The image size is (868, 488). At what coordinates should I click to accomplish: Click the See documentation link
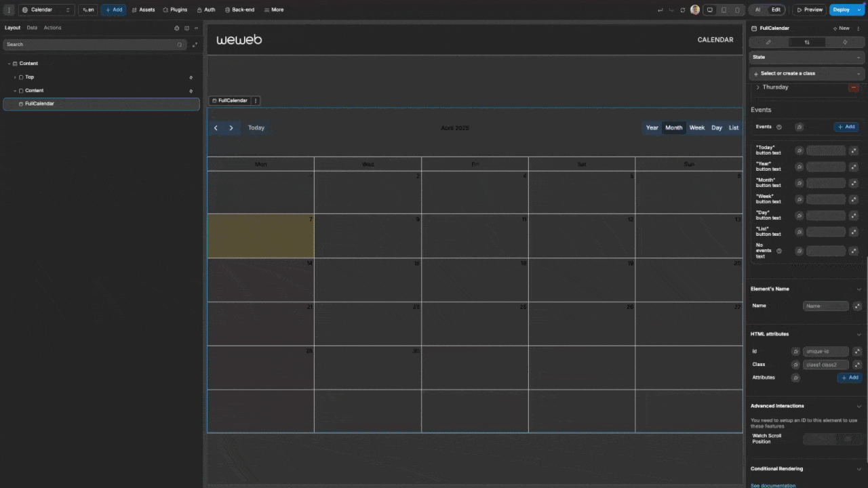[773, 485]
